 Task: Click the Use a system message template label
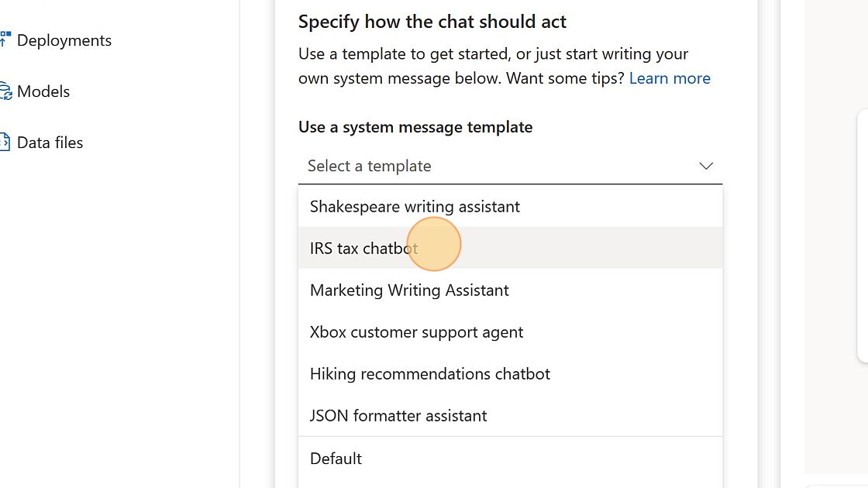(415, 127)
